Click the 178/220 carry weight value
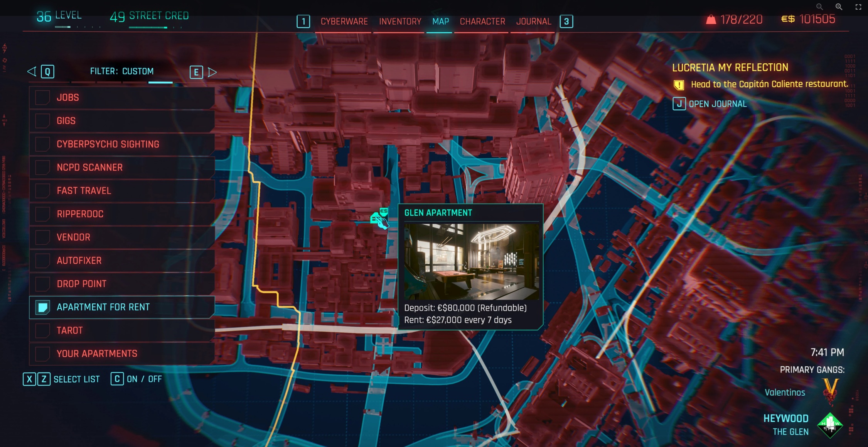 (741, 19)
